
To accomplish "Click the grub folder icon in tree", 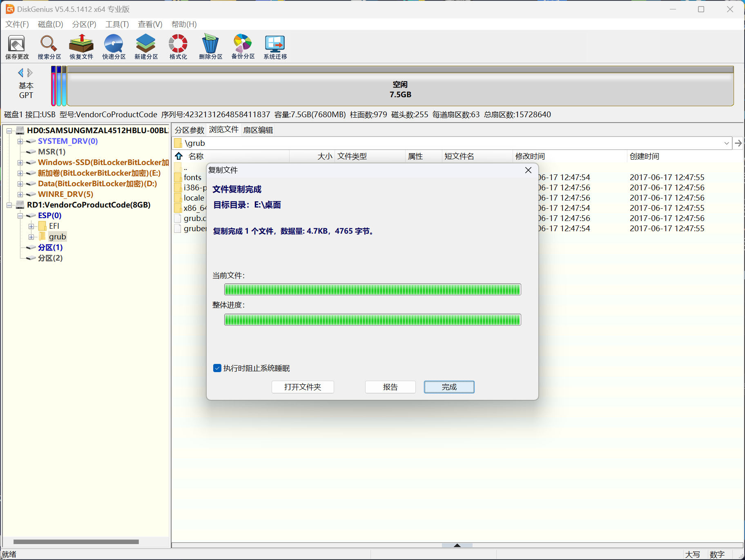I will pyautogui.click(x=42, y=236).
